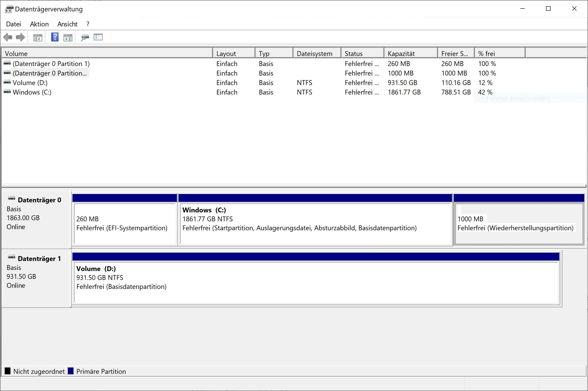This screenshot has height=391, width=588.
Task: Click the Datenträger 1 disk label panel
Action: point(36,278)
